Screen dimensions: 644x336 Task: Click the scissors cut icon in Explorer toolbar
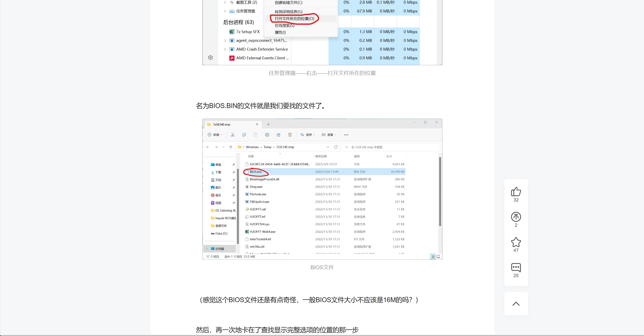pos(232,135)
